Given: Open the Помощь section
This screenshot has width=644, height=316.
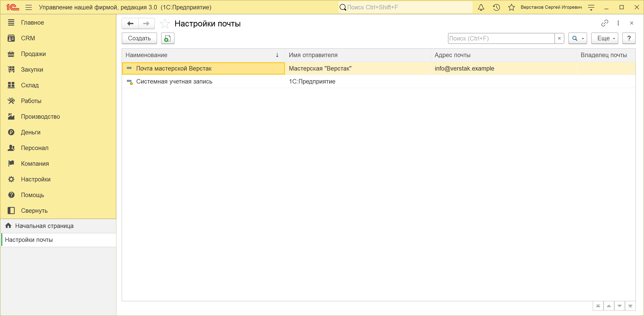Looking at the screenshot, I should 58,195.
